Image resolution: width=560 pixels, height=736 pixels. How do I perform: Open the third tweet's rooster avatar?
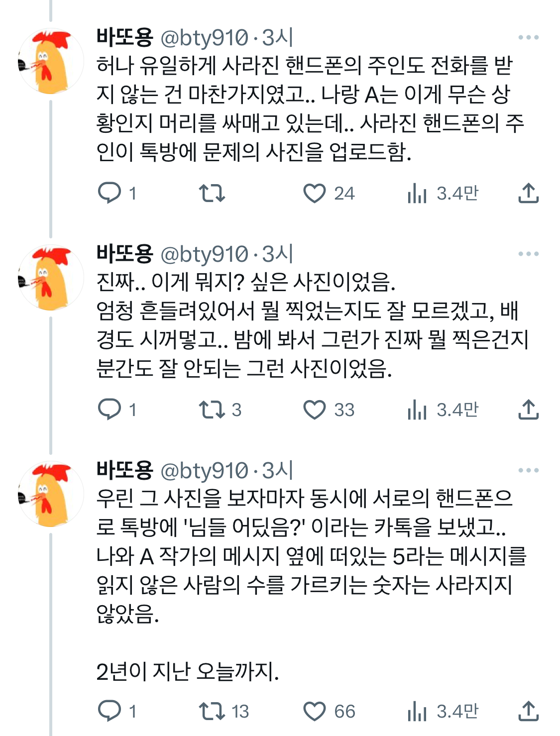tap(51, 495)
